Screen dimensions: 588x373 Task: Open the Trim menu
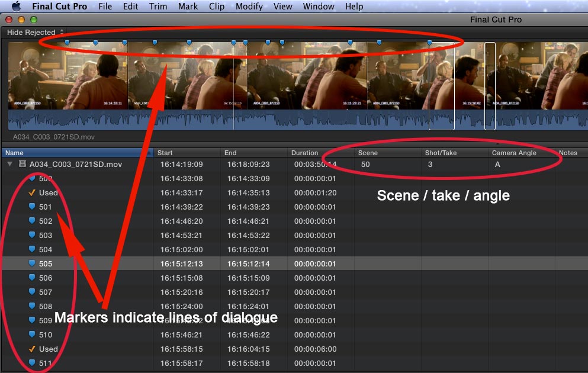(158, 7)
